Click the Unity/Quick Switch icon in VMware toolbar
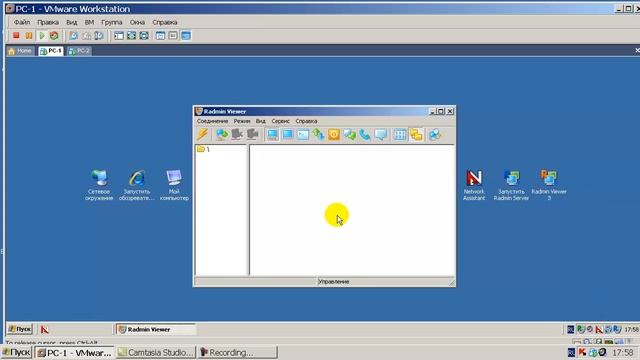 pyautogui.click(x=144, y=36)
